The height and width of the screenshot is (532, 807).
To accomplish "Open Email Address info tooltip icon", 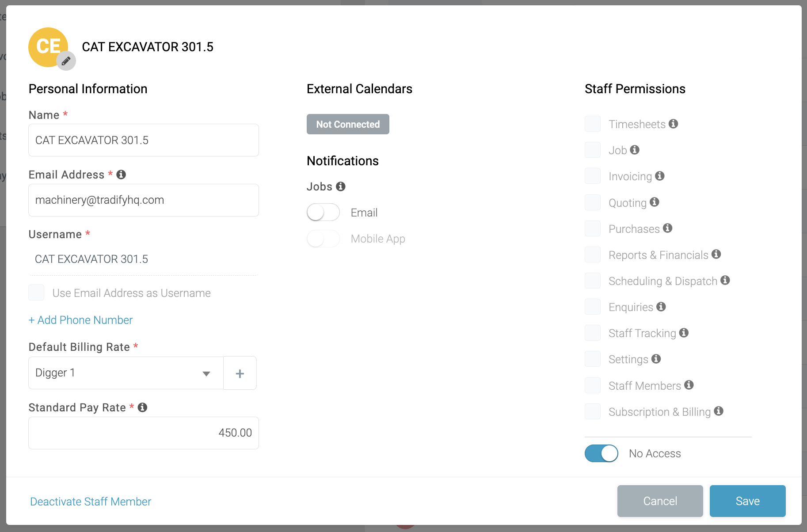I will click(121, 175).
